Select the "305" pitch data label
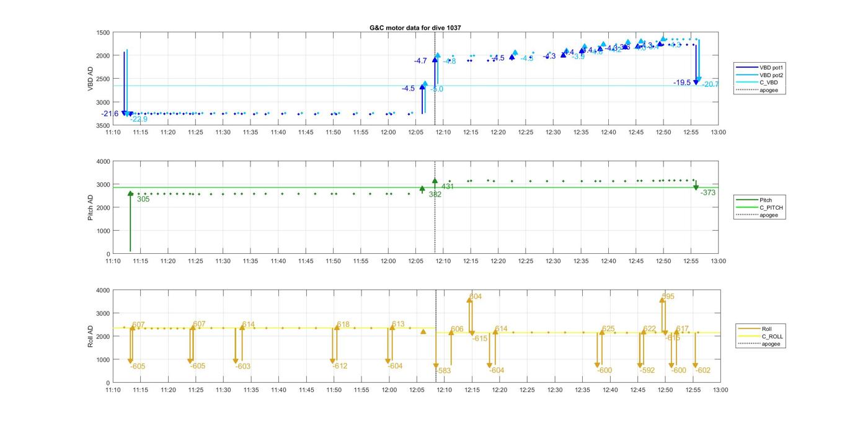The image size is (868, 430). 143,199
